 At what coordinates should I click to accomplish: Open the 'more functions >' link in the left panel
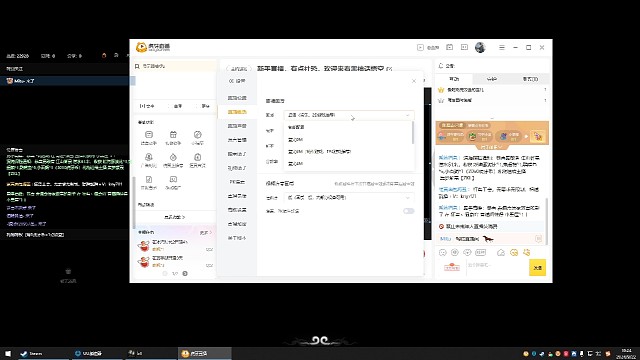point(175,217)
